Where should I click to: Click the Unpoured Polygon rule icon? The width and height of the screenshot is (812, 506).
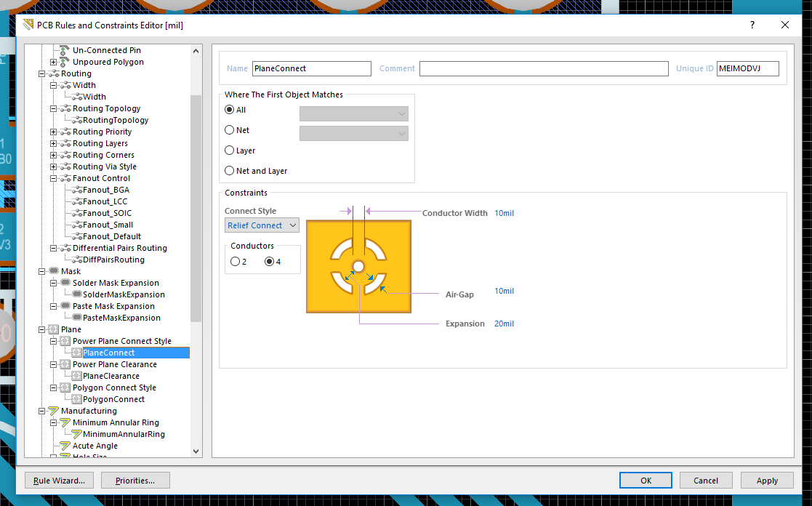click(x=64, y=62)
